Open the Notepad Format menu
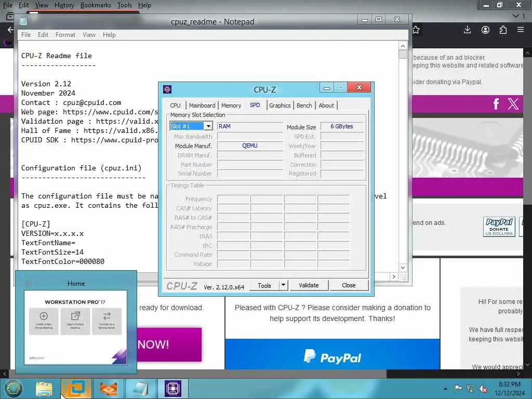 click(65, 35)
